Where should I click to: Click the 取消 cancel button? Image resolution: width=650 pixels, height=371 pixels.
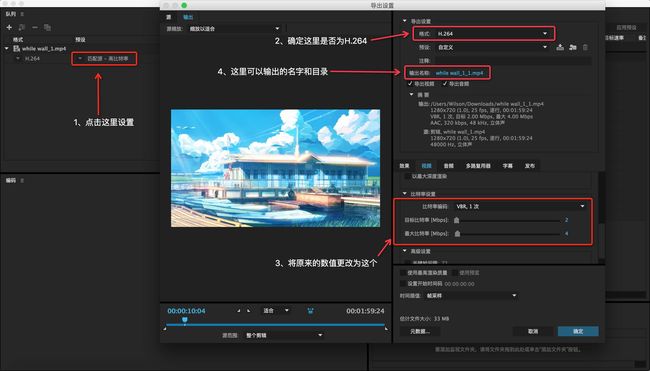click(x=533, y=331)
